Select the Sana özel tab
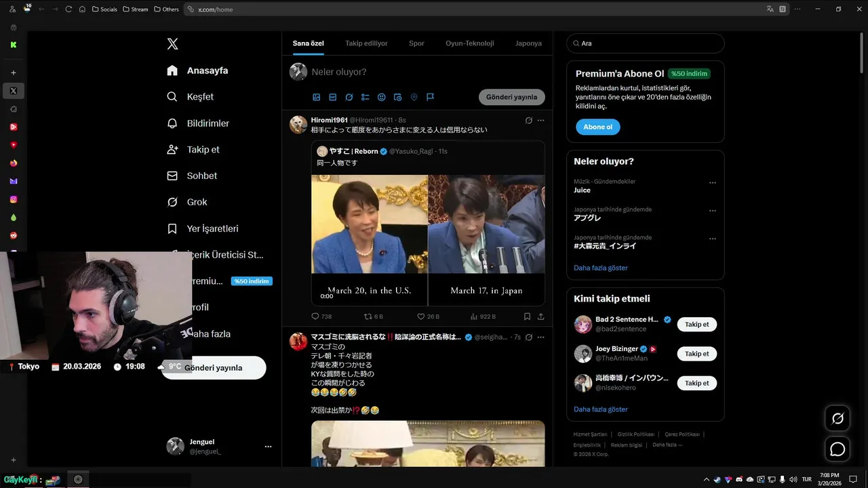This screenshot has height=488, width=868. (308, 43)
